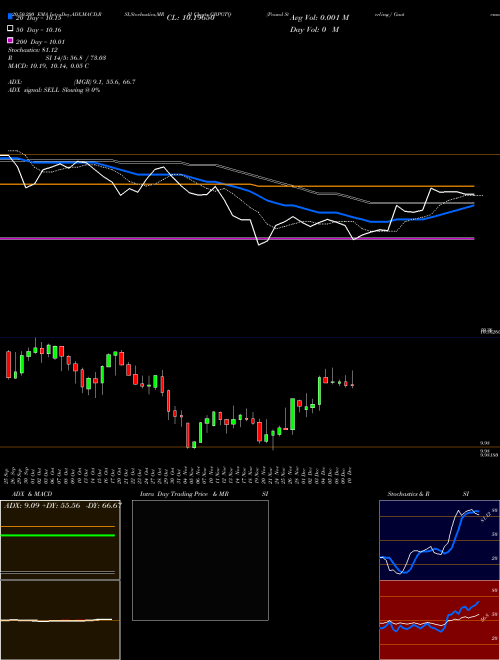
Task: Click 'ADX signal: SELL Slowing @ 0%' text
Action: pyautogui.click(x=54, y=90)
